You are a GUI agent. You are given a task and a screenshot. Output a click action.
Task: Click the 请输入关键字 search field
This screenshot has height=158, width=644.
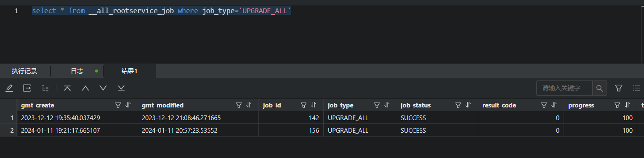[x=564, y=88]
